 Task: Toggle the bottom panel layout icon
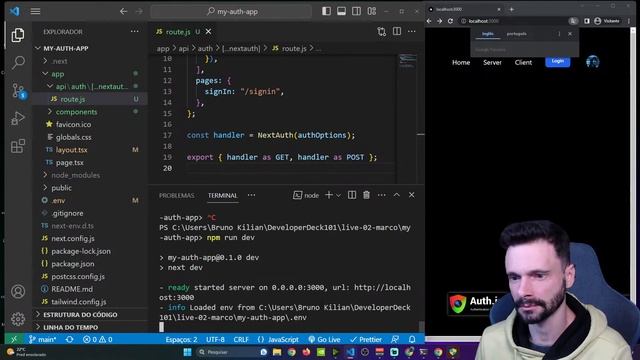341,11
